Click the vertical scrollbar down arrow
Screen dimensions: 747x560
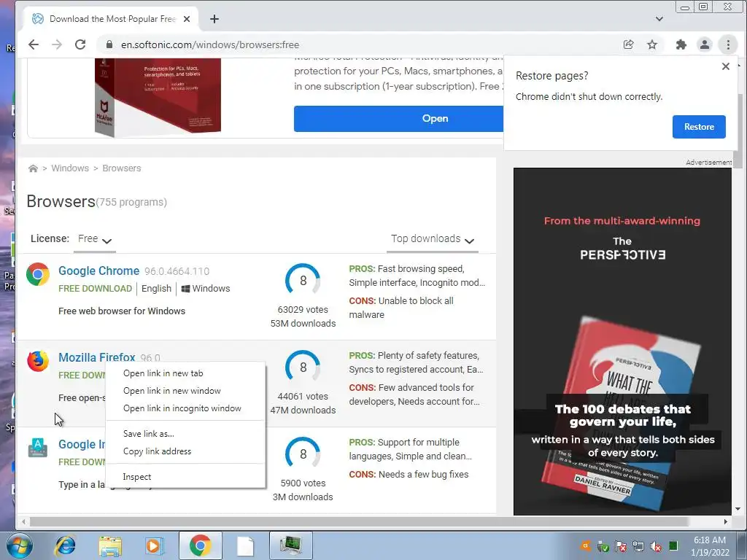click(738, 509)
